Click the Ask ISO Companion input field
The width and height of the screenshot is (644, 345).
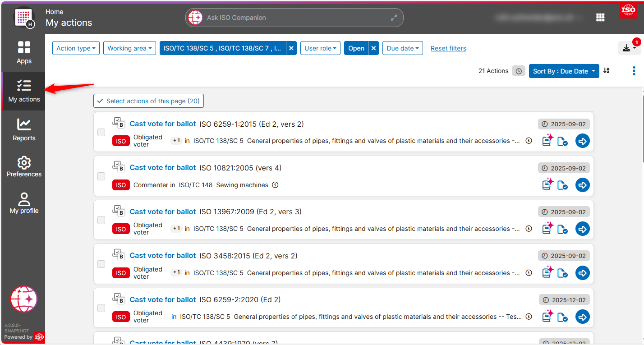294,18
